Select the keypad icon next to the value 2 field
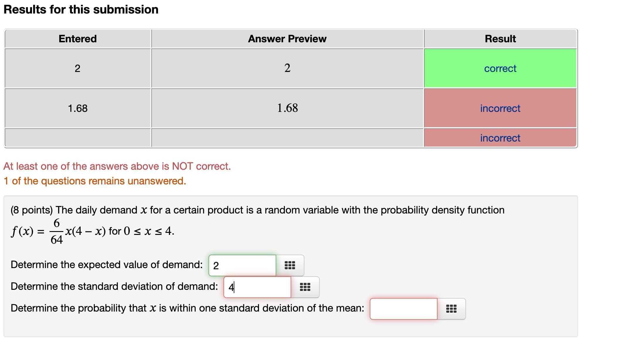Viewport: 644px width, 350px height. [290, 265]
